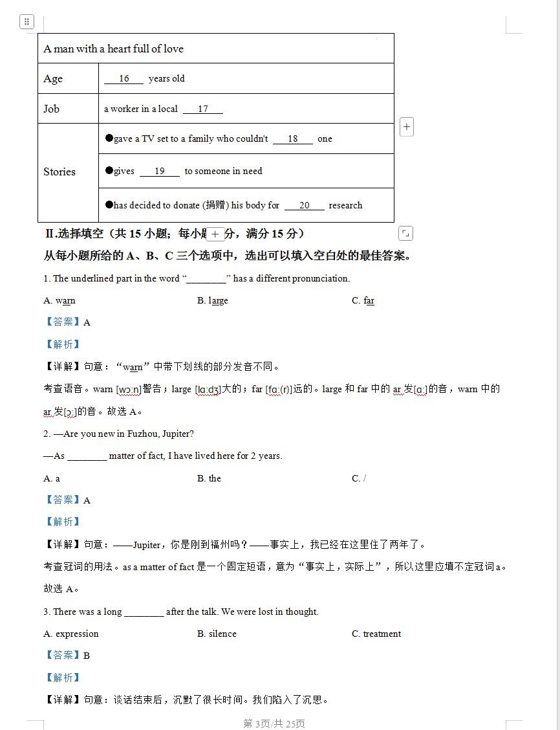Click blank 18 in the TV set sentence
The width and height of the screenshot is (560, 730).
tap(292, 138)
